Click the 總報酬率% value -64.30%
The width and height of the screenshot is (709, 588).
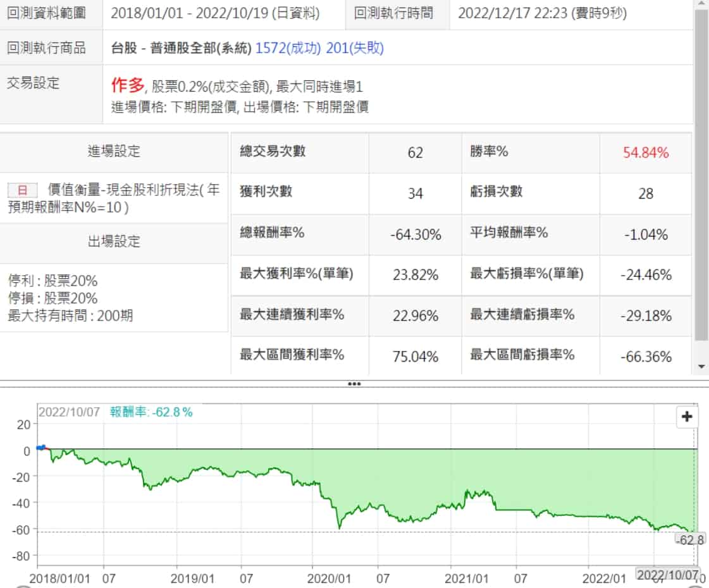pos(416,235)
